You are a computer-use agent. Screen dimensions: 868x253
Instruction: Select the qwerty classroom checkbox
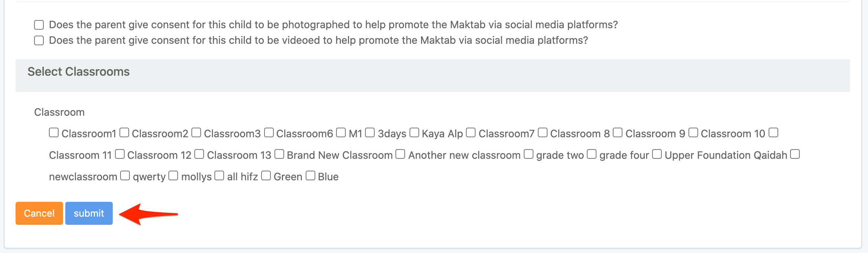(125, 176)
